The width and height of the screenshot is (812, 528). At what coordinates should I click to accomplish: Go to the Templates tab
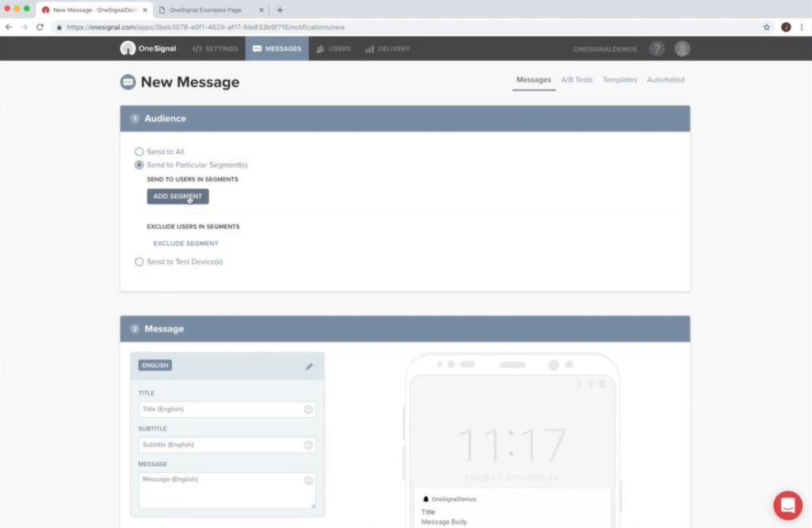tap(619, 80)
